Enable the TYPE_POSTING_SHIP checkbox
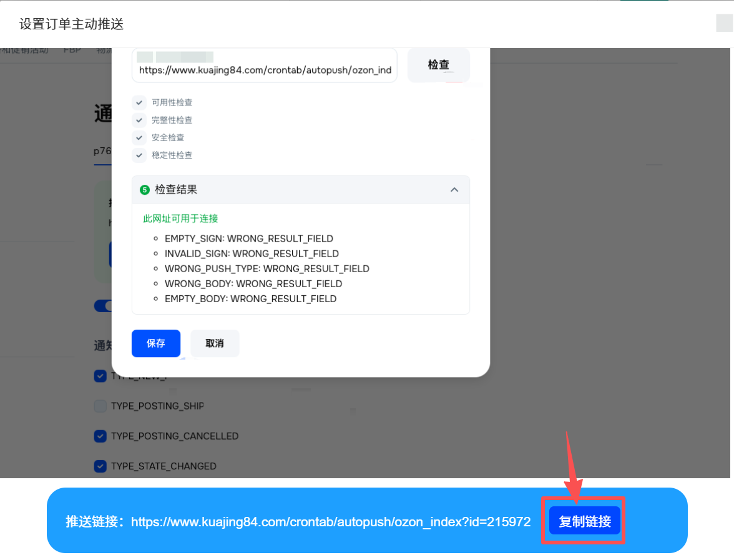Screen dimensions: 734x560 pyautogui.click(x=100, y=406)
